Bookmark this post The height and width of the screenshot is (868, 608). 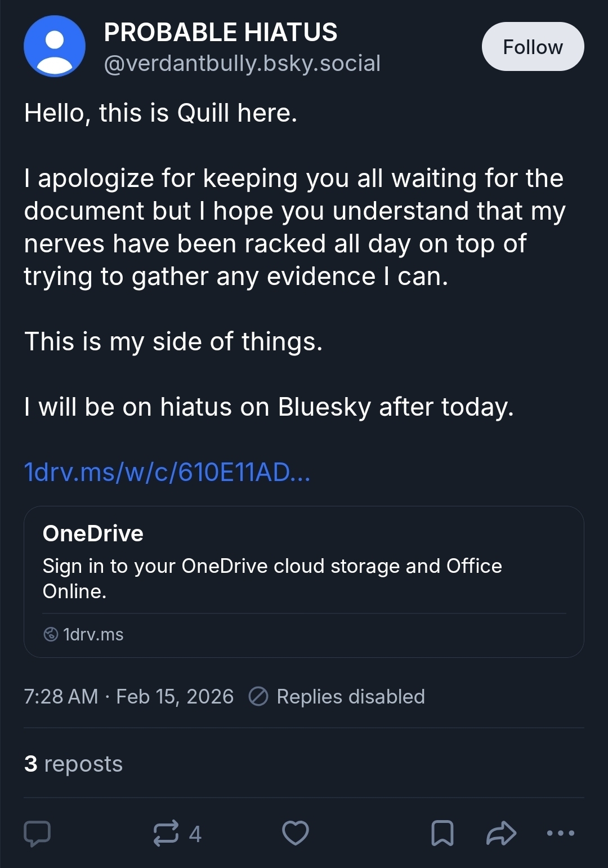pos(442,833)
